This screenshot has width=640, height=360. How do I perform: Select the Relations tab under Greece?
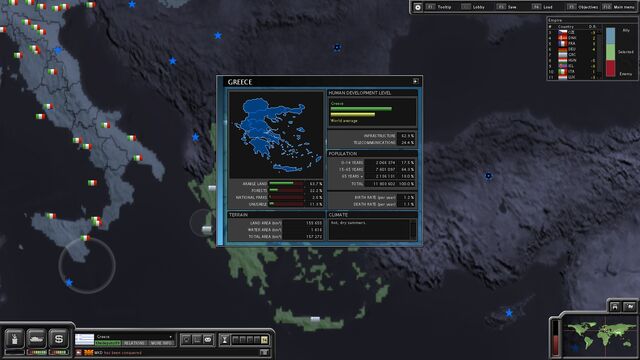tap(134, 343)
